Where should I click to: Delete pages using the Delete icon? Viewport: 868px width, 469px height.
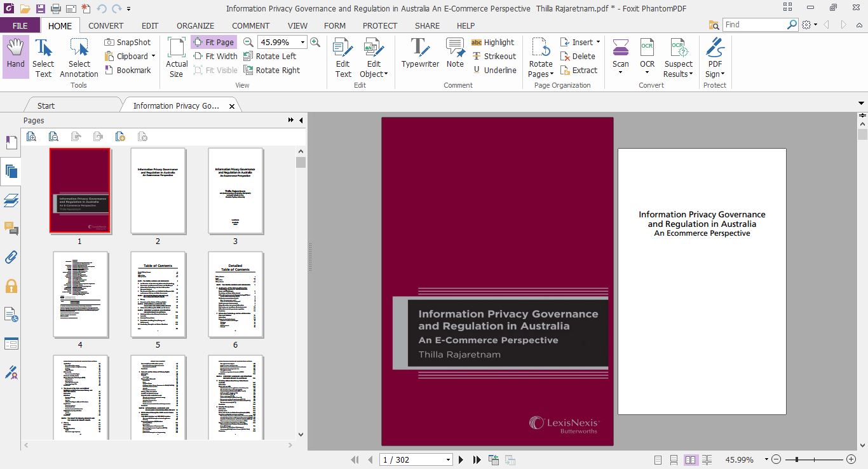tap(578, 56)
